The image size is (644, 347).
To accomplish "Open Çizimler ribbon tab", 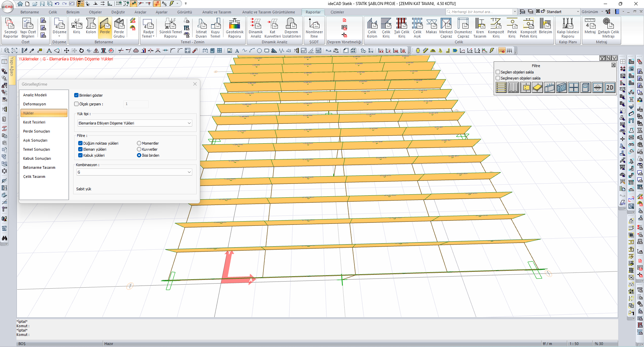I will point(337,12).
